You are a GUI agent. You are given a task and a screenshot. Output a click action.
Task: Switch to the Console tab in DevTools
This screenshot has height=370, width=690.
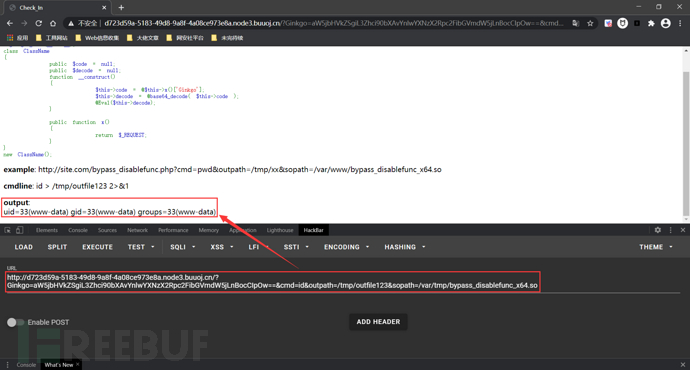pyautogui.click(x=78, y=230)
